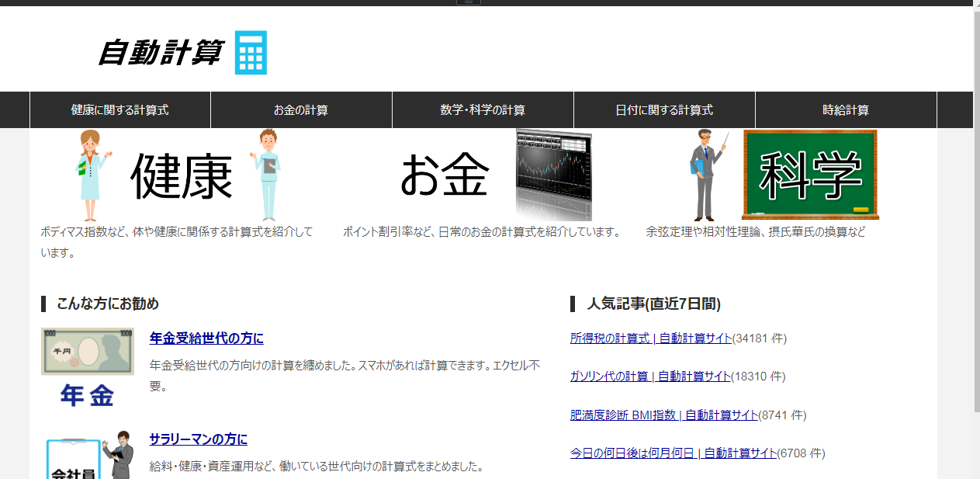Open the 健康に関する計算式 menu
This screenshot has width=980, height=479.
pos(120,110)
